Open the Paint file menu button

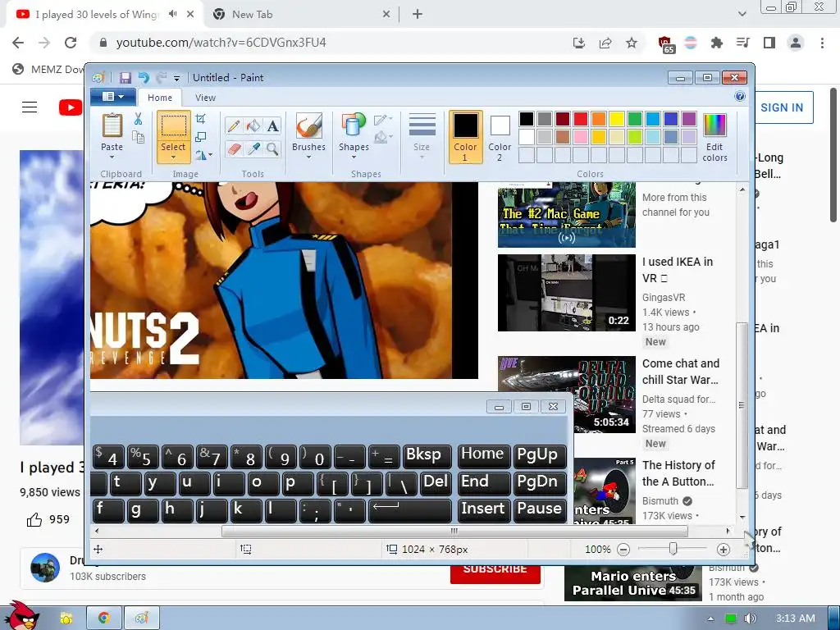(x=113, y=97)
